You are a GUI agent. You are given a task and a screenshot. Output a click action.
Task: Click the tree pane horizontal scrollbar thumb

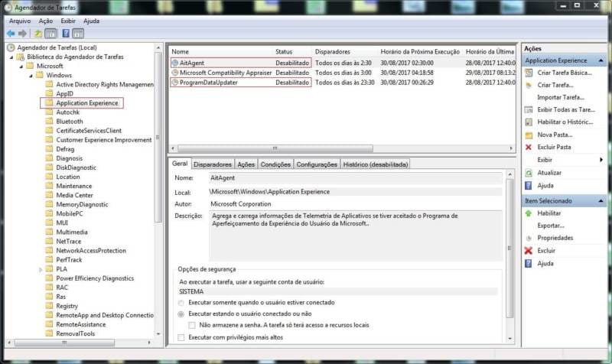pyautogui.click(x=64, y=343)
